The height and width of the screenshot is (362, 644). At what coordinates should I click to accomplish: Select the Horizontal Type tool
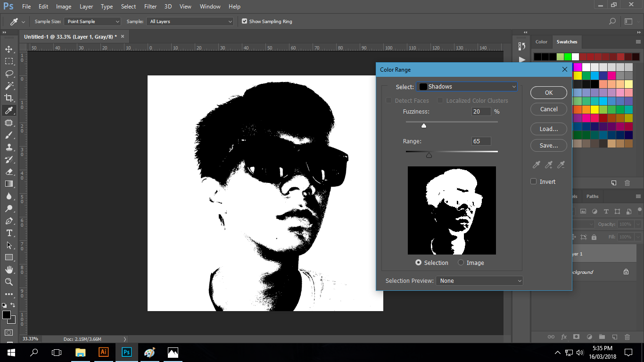click(x=8, y=233)
